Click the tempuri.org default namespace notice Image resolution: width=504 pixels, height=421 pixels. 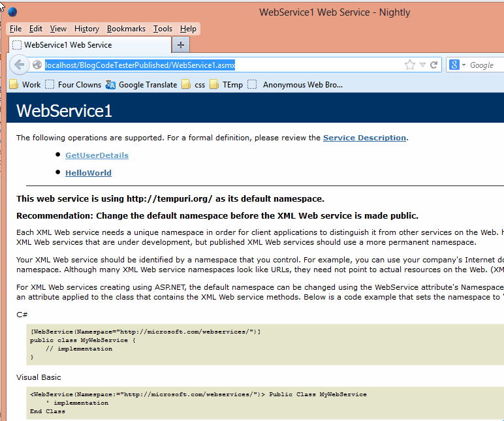point(170,198)
